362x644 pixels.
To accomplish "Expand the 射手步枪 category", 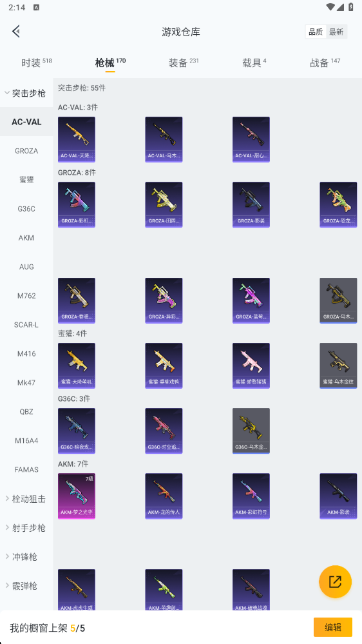I will [x=26, y=528].
